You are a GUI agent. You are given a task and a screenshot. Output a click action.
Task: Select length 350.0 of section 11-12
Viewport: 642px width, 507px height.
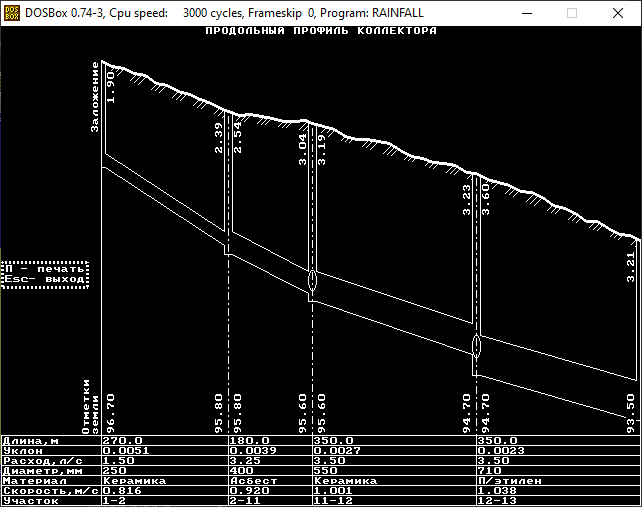click(x=334, y=441)
